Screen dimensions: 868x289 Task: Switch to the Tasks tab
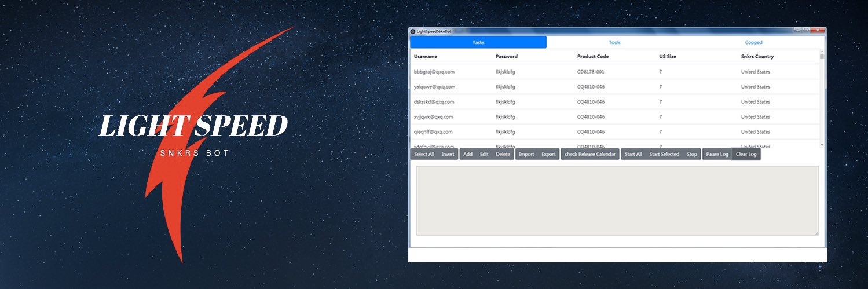click(478, 42)
